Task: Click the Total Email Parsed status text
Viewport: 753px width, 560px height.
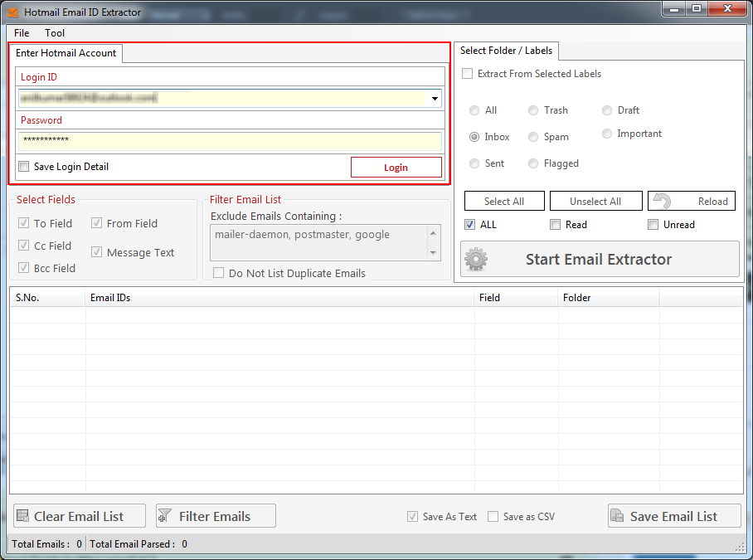Action: [x=138, y=544]
